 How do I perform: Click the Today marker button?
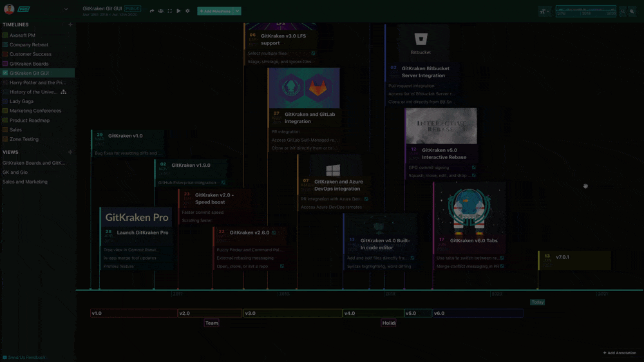pyautogui.click(x=538, y=303)
